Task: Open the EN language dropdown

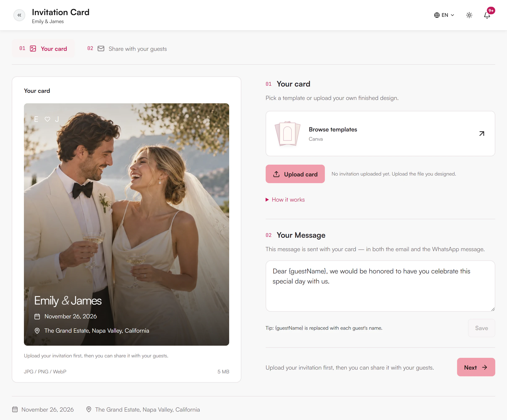Action: point(444,15)
